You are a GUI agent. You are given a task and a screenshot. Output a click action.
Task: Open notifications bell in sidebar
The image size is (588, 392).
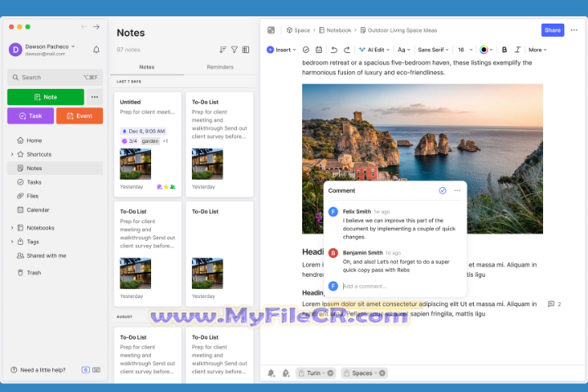click(96, 50)
